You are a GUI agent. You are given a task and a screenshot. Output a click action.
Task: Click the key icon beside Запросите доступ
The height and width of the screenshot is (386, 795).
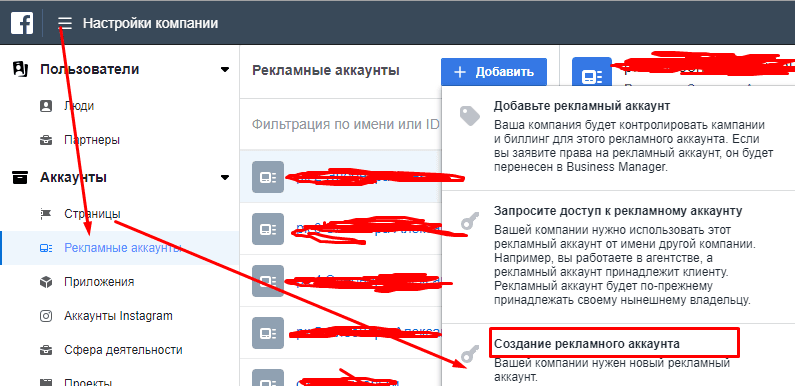[x=469, y=221]
